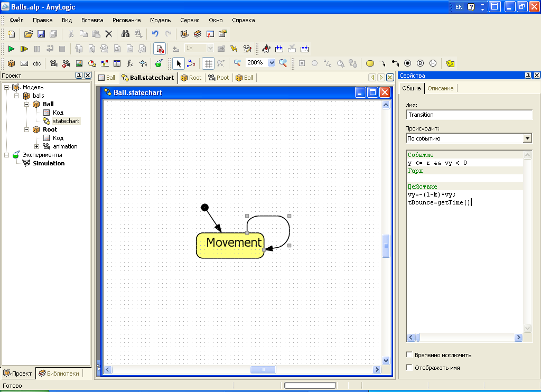Select the arrow pointer tool
Image resolution: width=541 pixels, height=392 pixels.
[179, 63]
